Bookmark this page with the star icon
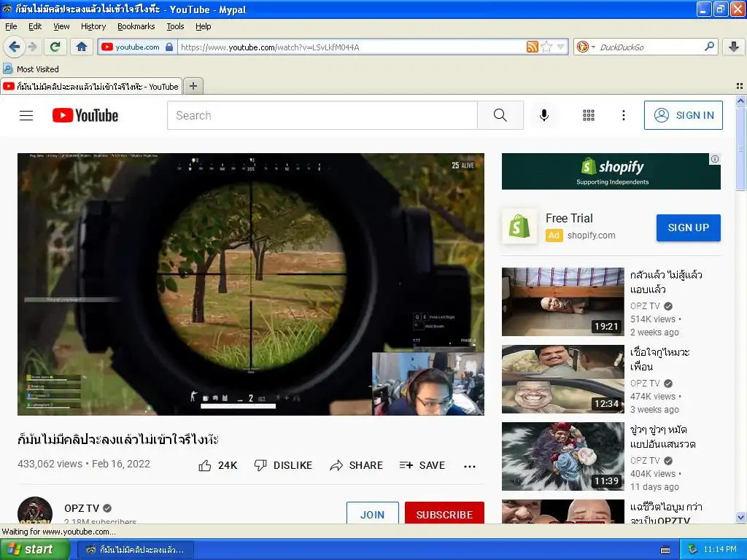Screen dimensions: 747x560 pyautogui.click(x=546, y=47)
